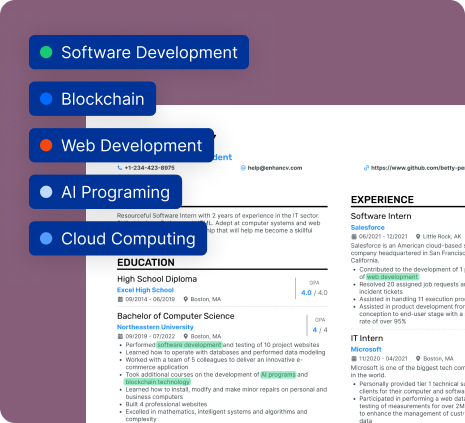Select the Web Development skill tag
465x423 pixels.
pos(121,145)
